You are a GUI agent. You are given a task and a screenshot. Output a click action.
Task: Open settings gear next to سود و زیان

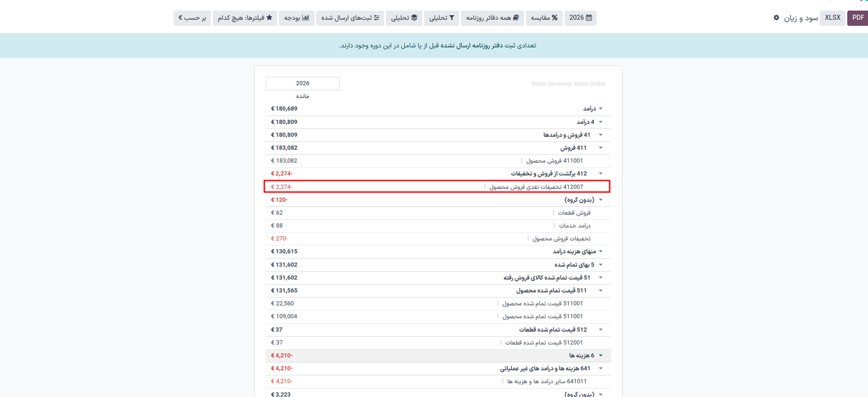coord(776,18)
